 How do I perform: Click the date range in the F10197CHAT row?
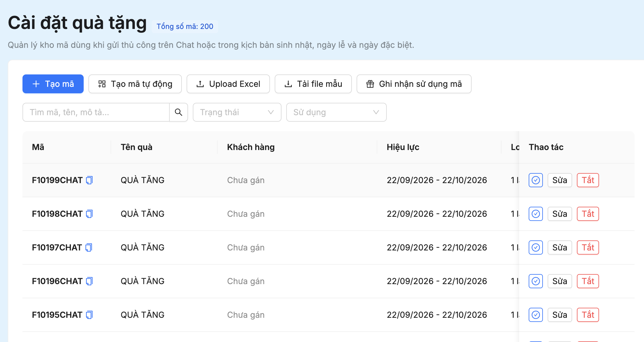tap(437, 247)
